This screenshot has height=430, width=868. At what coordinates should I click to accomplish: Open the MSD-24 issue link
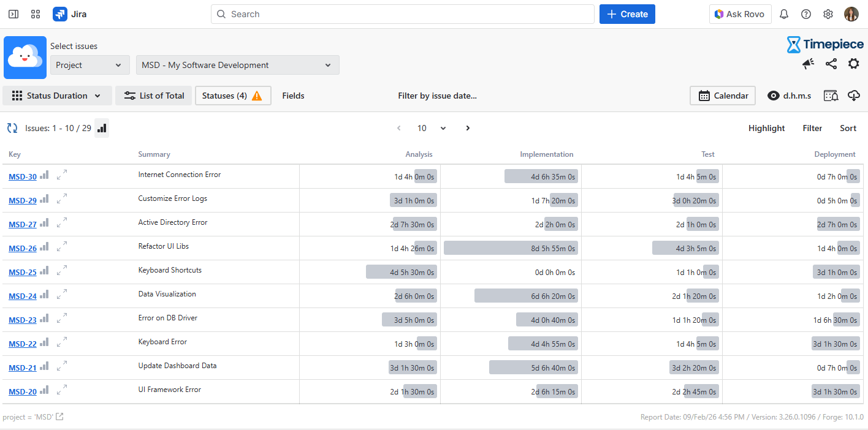[23, 296]
